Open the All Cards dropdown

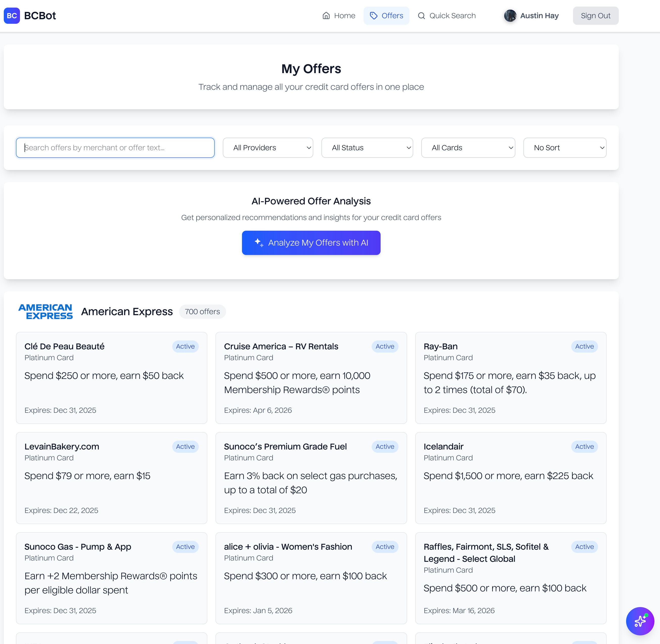(x=468, y=148)
